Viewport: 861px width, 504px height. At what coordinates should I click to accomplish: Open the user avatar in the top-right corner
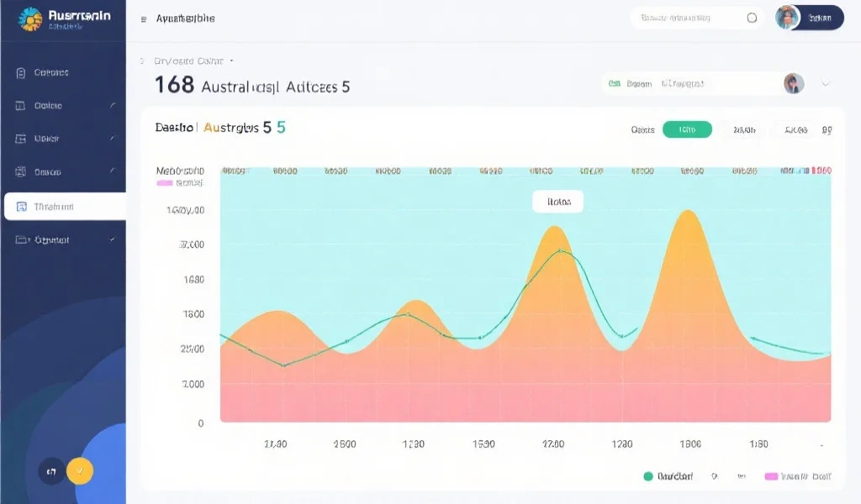(787, 18)
